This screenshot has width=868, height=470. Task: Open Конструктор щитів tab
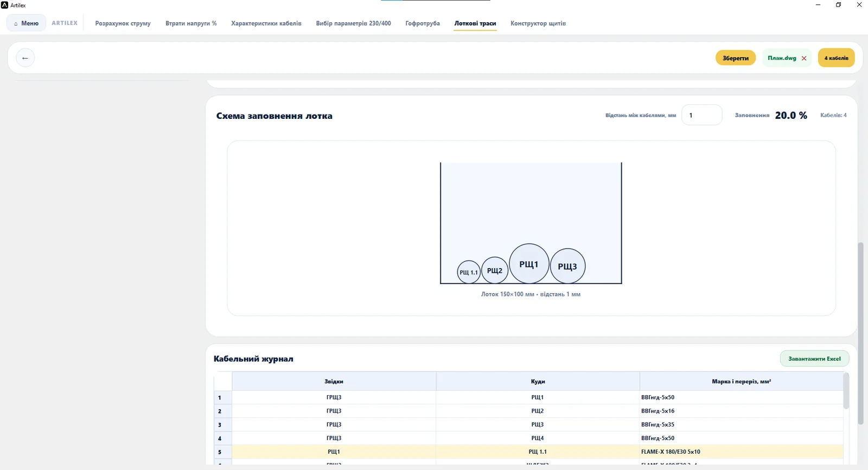pos(538,23)
